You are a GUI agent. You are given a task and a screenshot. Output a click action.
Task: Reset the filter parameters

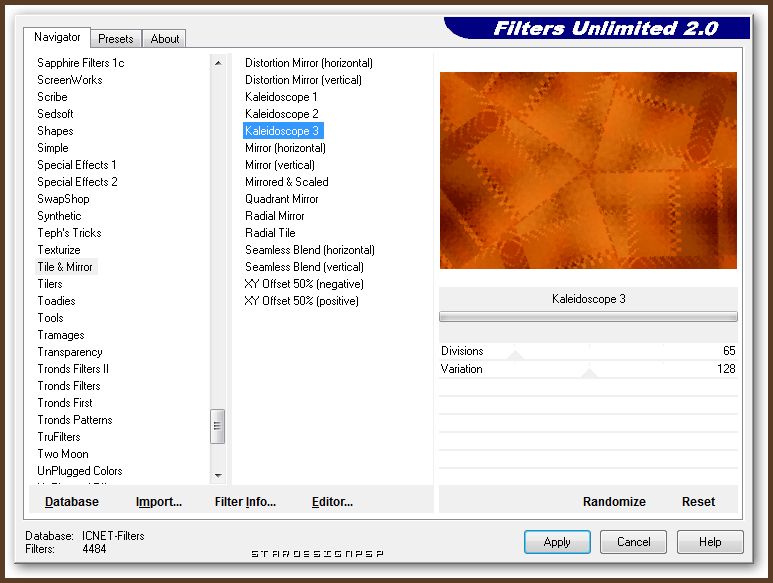(x=698, y=502)
